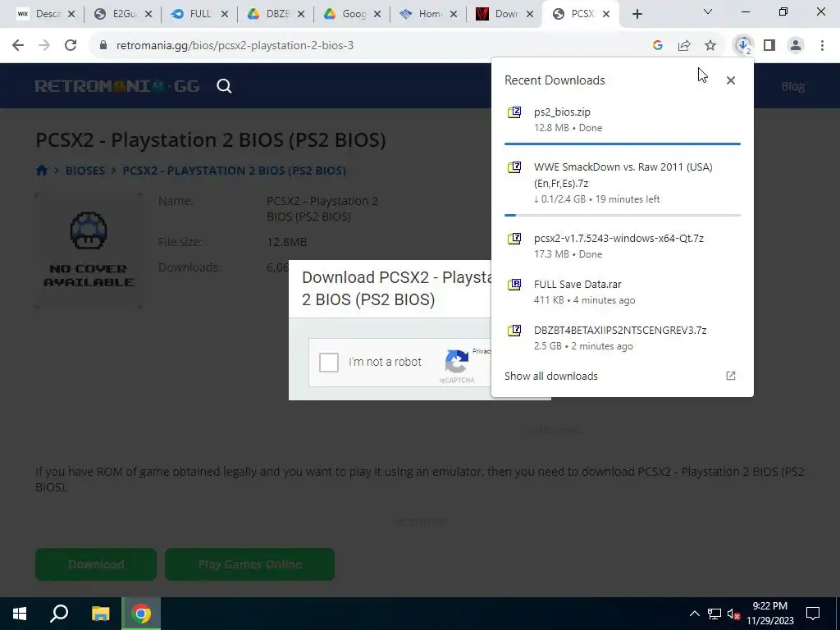The width and height of the screenshot is (840, 630).
Task: Open a new tab with plus button
Action: point(637,15)
